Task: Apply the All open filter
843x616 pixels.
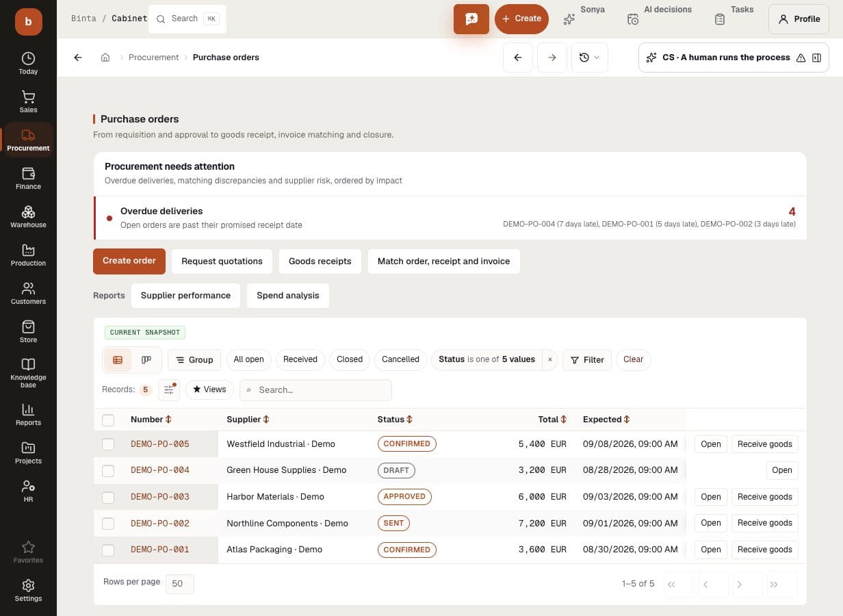Action: click(x=248, y=359)
